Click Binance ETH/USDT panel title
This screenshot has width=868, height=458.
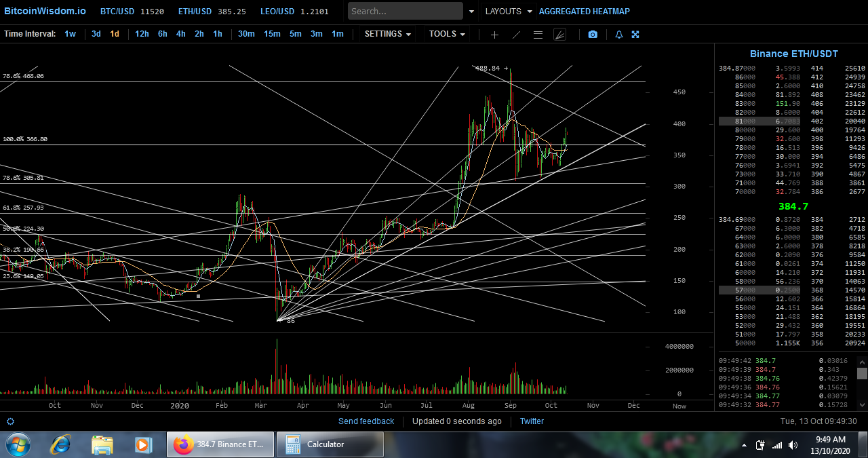pos(793,54)
